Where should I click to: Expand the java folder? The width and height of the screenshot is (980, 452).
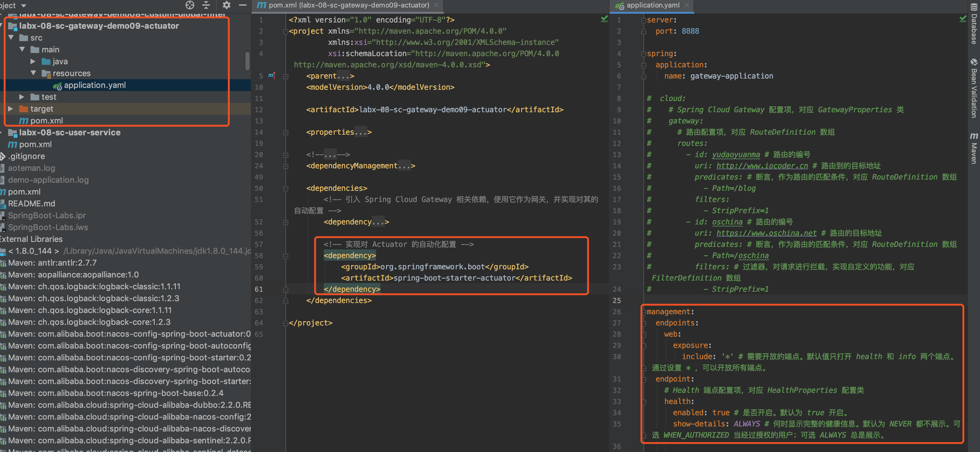click(33, 61)
